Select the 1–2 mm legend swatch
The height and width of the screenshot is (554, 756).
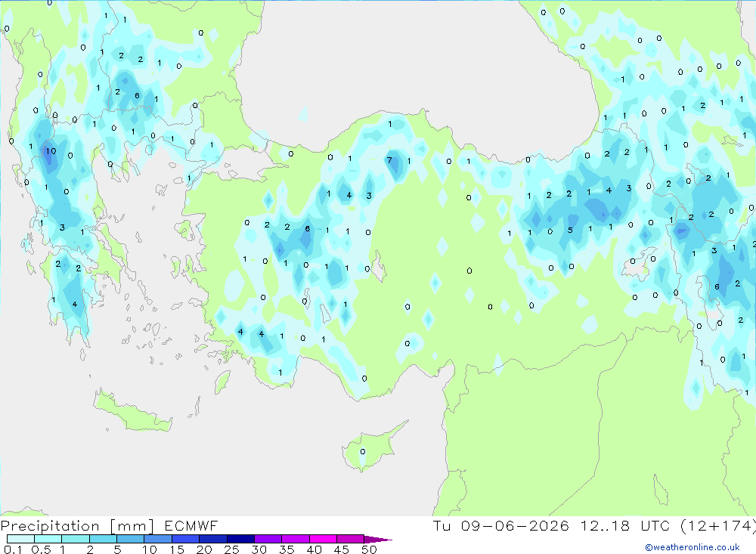coord(76,539)
